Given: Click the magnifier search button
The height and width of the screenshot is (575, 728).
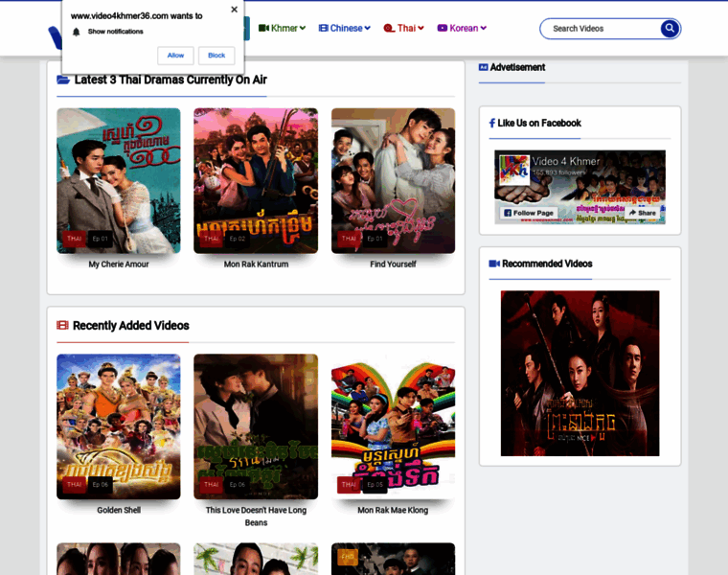Looking at the screenshot, I should coord(670,29).
